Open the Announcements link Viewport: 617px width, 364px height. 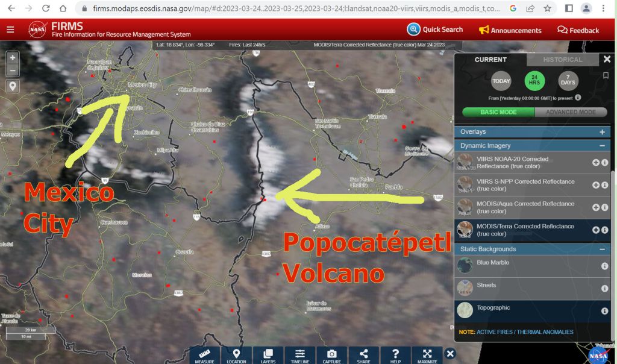(x=510, y=30)
